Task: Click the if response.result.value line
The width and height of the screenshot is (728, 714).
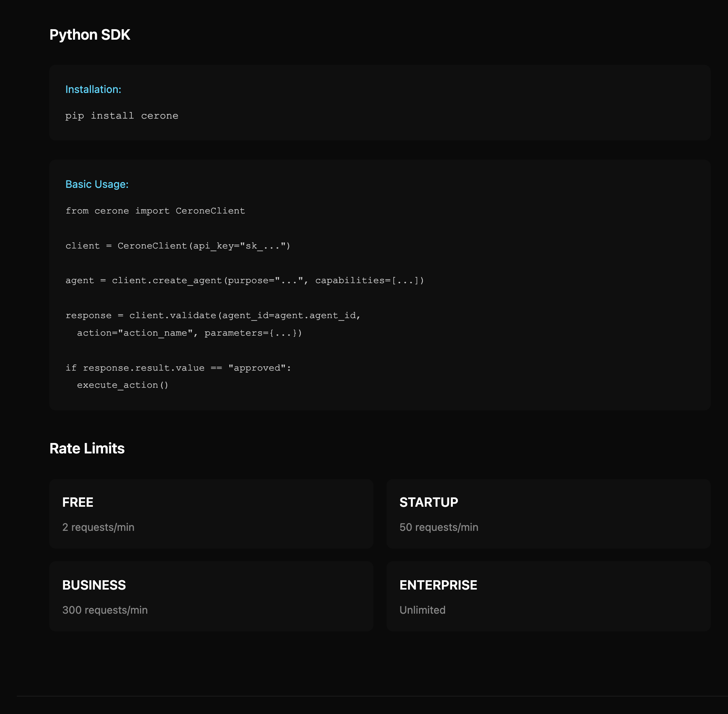Action: [178, 368]
